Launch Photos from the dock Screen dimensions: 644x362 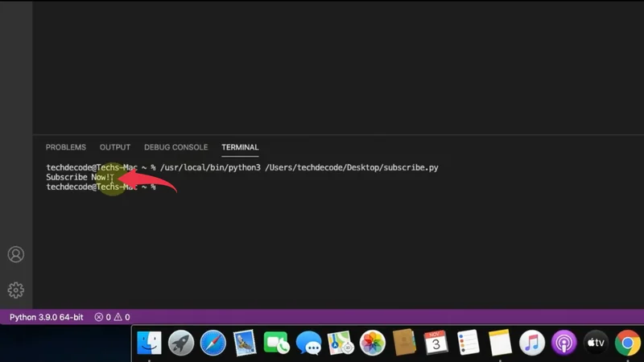tap(372, 343)
